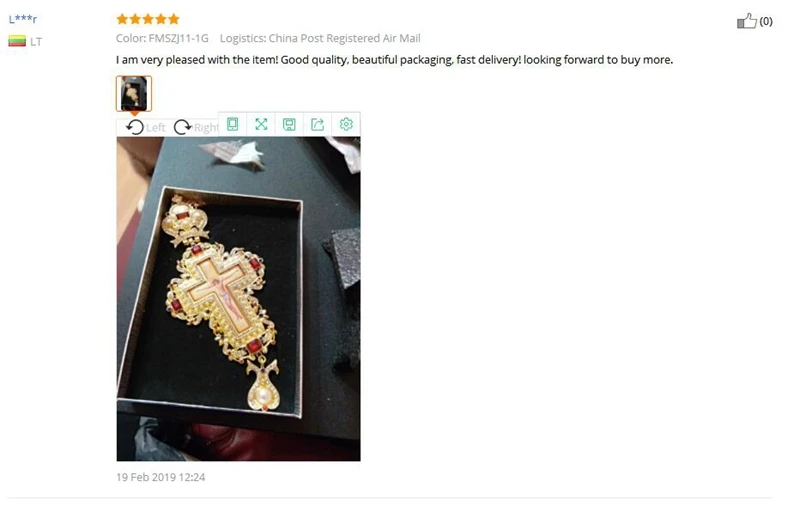This screenshot has height=506, width=800.
Task: Click the five-star rating
Action: click(x=148, y=19)
